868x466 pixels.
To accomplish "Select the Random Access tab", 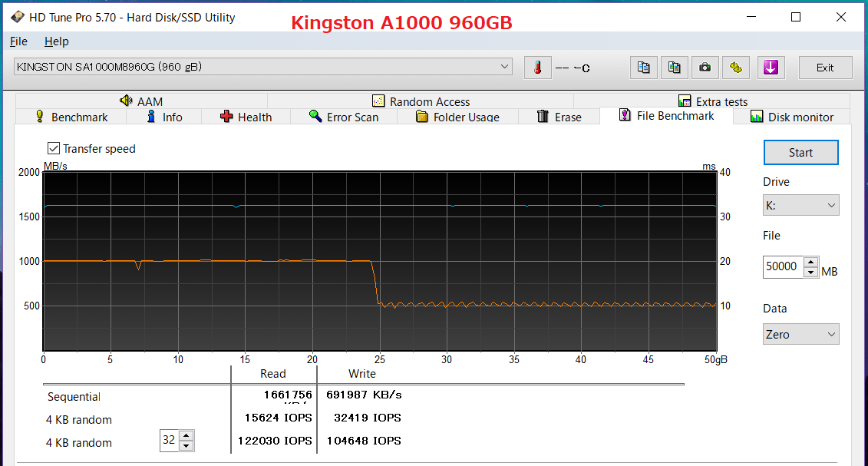I will tap(421, 101).
